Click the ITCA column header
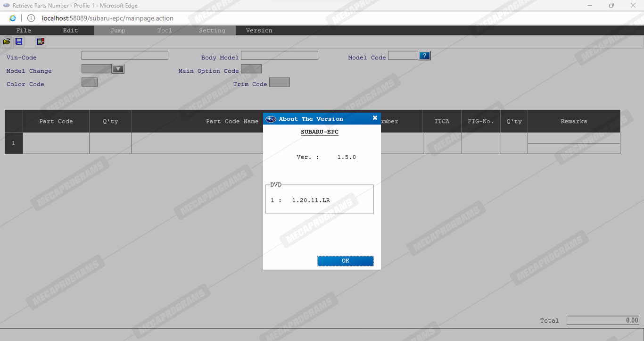 click(x=442, y=121)
